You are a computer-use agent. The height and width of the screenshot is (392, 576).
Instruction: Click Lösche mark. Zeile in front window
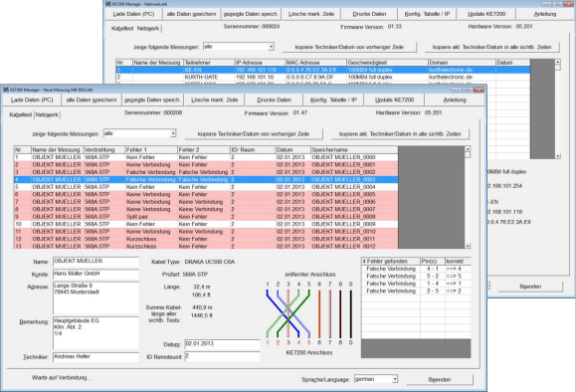tap(215, 99)
